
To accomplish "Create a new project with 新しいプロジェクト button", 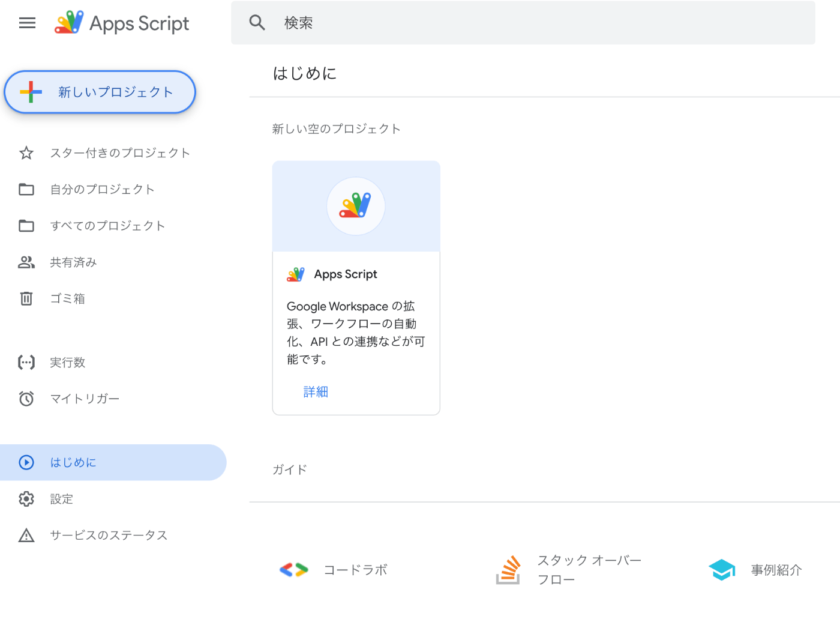I will coord(100,92).
